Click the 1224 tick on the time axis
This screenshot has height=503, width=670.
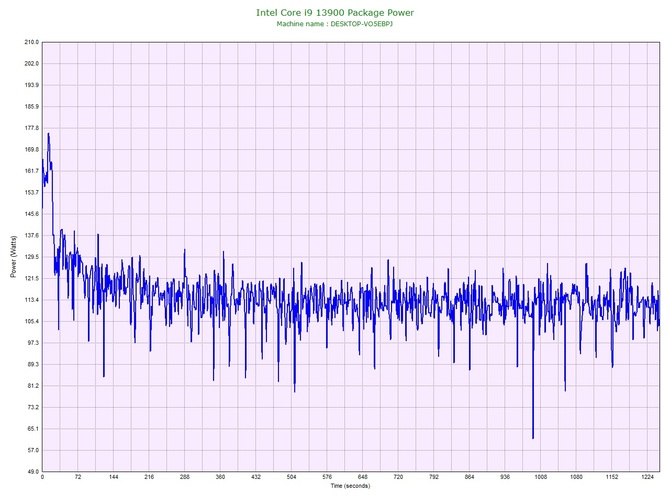coord(647,477)
